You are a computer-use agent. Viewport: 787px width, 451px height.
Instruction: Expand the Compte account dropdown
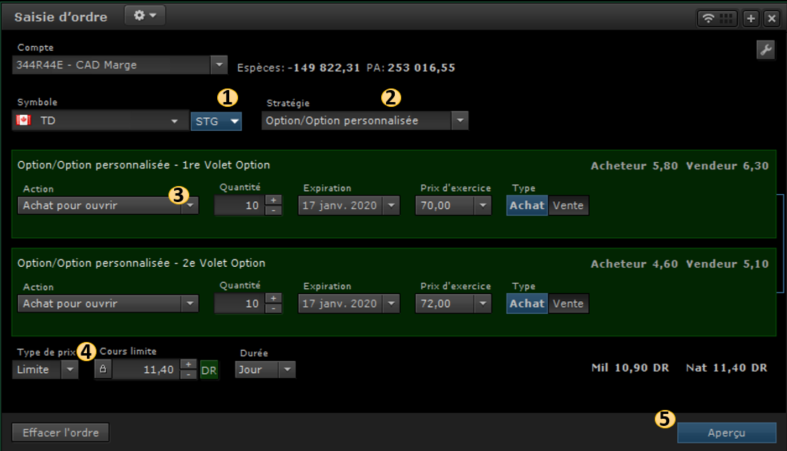pyautogui.click(x=219, y=65)
